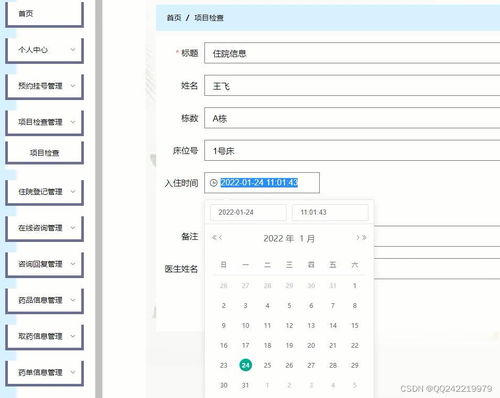
Task: Click the 备注 input field
Action: (x=437, y=236)
